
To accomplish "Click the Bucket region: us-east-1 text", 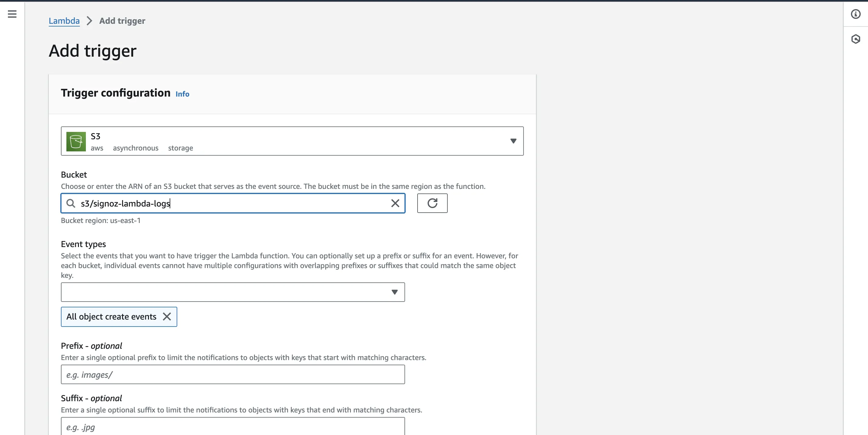I will [x=101, y=220].
